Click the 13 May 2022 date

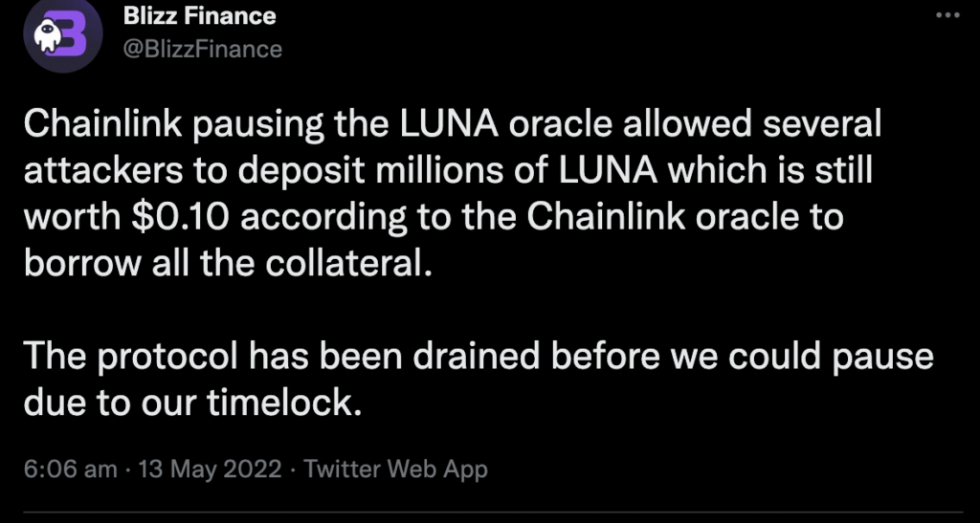tap(210, 469)
